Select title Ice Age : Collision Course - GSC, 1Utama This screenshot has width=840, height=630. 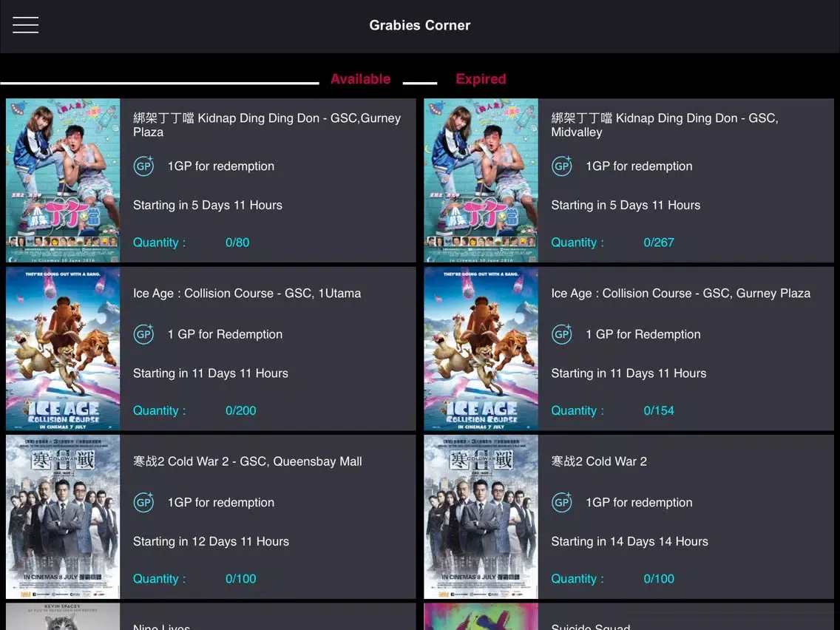[x=247, y=294]
